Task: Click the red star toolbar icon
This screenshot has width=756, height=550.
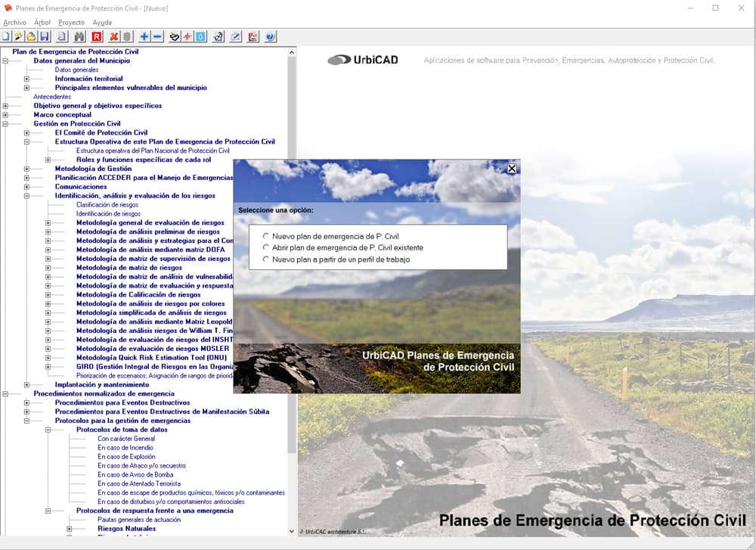Action: pyautogui.click(x=187, y=36)
